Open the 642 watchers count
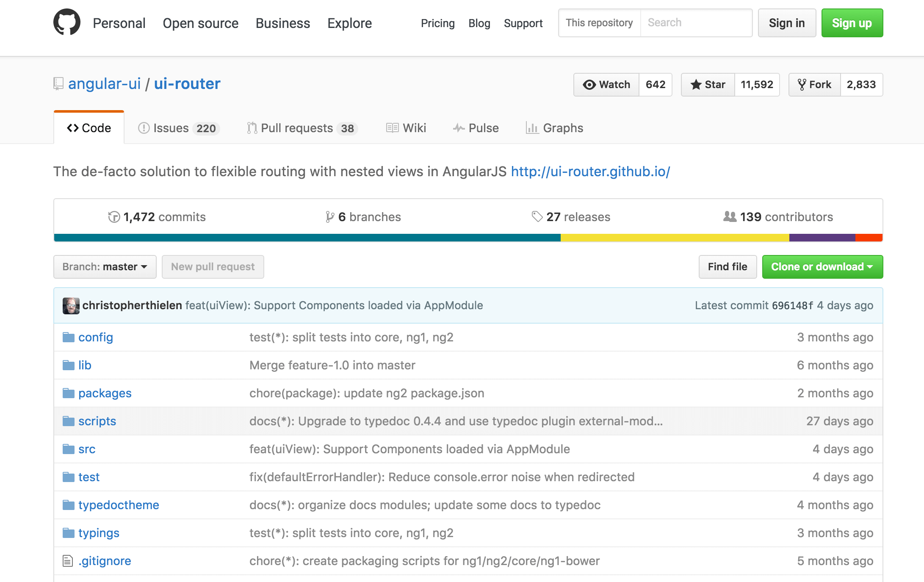 656,85
